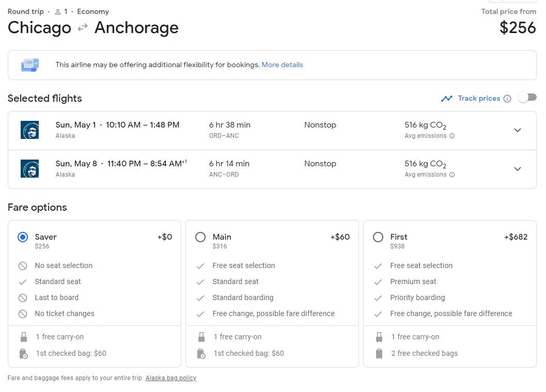The height and width of the screenshot is (392, 546).
Task: Click the Alaska Airlines logo for May 1 flight
Action: [x=29, y=130]
